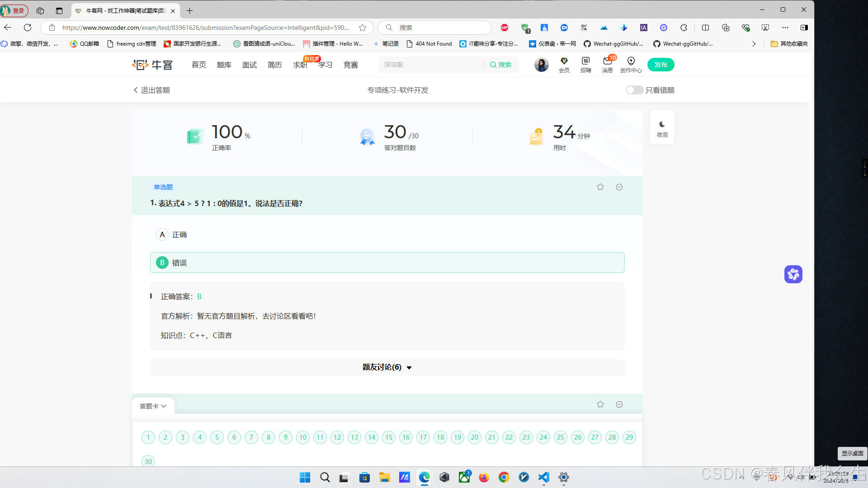
Task: Jump to question 15 in answer card
Action: click(x=389, y=437)
